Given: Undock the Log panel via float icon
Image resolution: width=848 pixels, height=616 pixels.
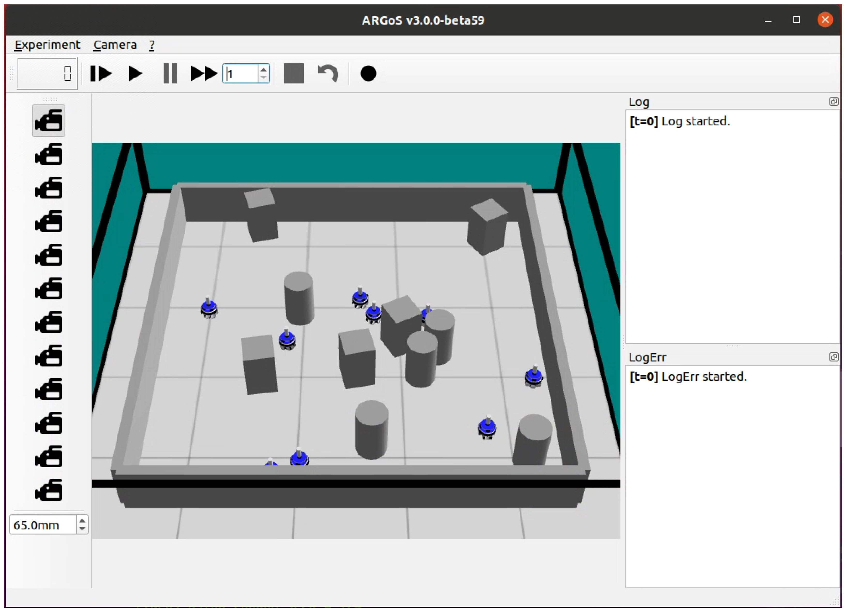Looking at the screenshot, I should pyautogui.click(x=834, y=102).
